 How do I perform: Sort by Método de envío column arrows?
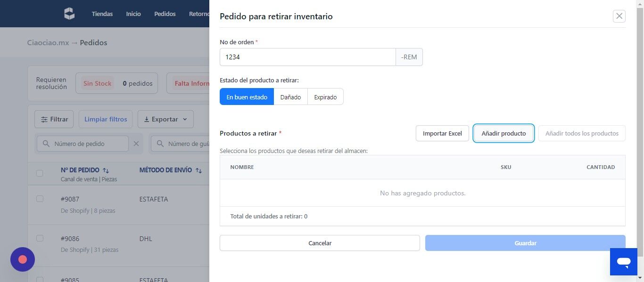[x=198, y=170]
